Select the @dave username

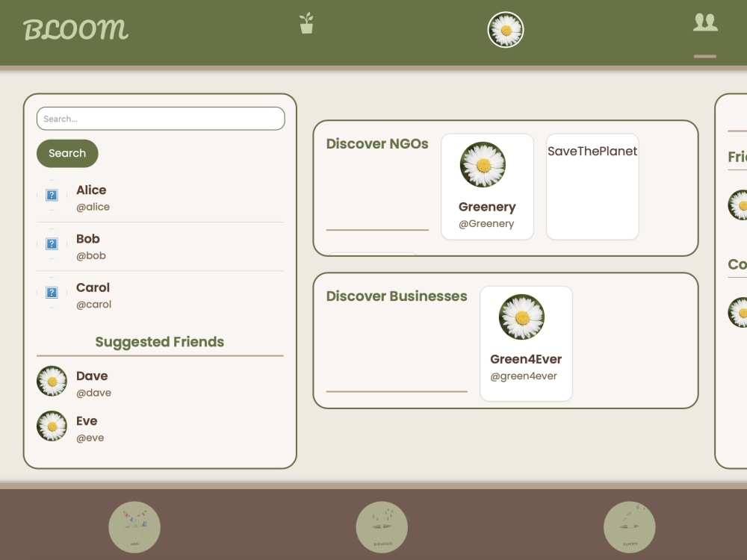click(94, 393)
